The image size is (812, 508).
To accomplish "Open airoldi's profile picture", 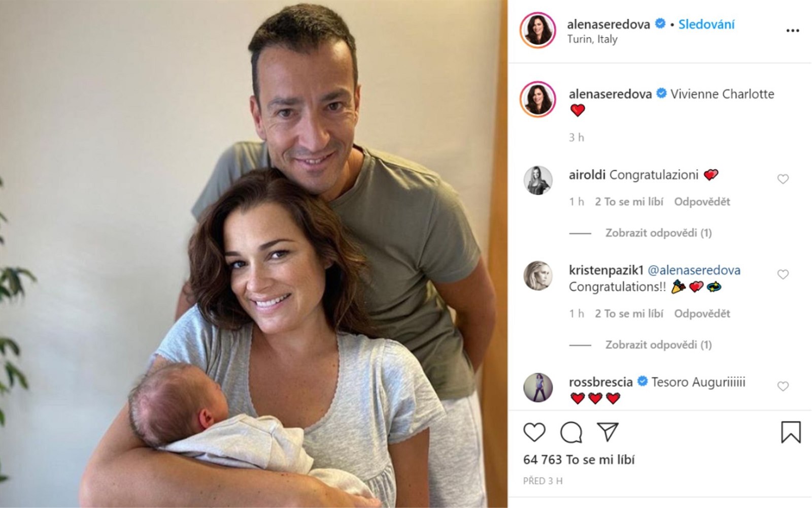I will pyautogui.click(x=538, y=180).
